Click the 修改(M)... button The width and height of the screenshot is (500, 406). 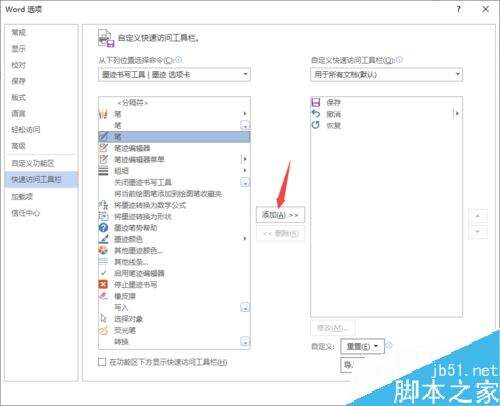pyautogui.click(x=333, y=328)
